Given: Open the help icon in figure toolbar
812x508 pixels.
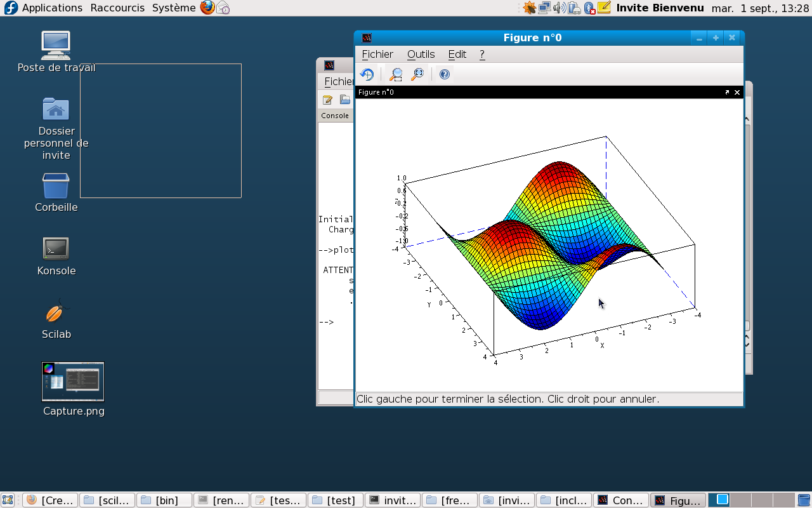Looking at the screenshot, I should 445,74.
